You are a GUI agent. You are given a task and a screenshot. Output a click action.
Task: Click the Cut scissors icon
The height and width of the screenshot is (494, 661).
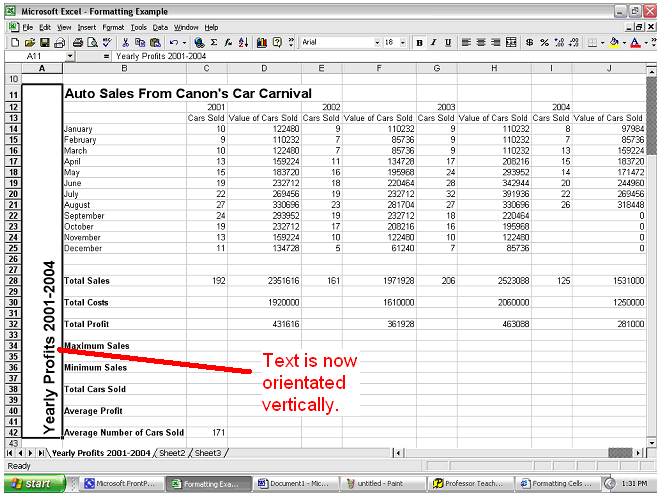click(125, 43)
